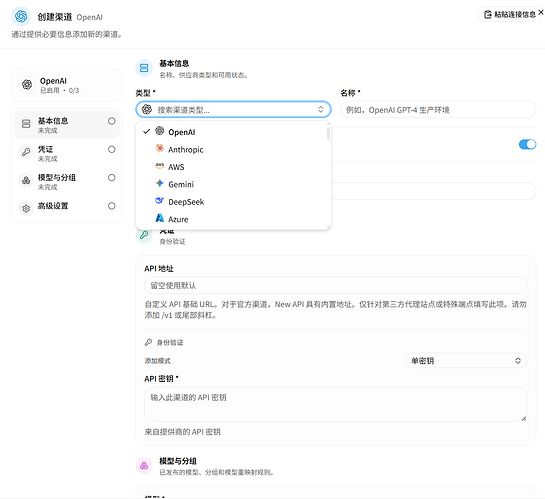Image resolution: width=545 pixels, height=499 pixels.
Task: Collapse the channel type combo box chevron
Action: [x=320, y=110]
